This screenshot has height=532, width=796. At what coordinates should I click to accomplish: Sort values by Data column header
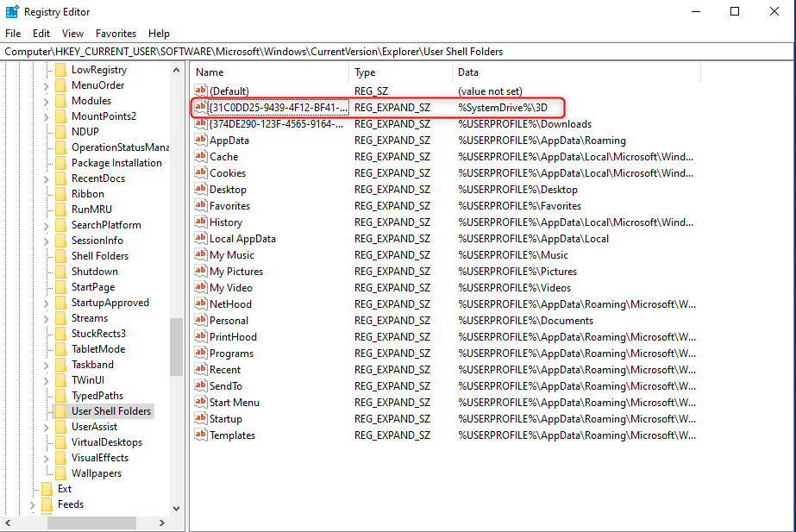(576, 72)
